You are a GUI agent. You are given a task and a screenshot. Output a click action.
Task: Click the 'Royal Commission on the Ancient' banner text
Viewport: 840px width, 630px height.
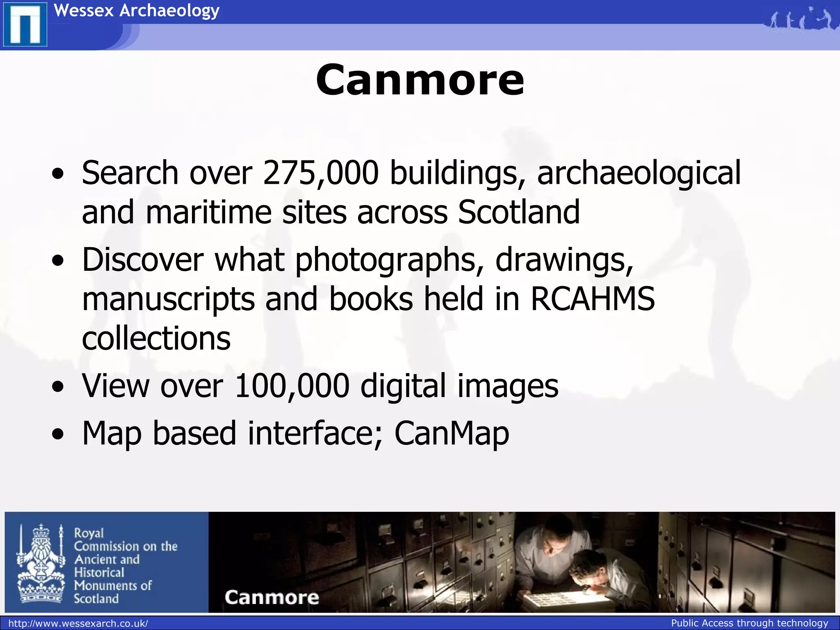click(x=126, y=566)
